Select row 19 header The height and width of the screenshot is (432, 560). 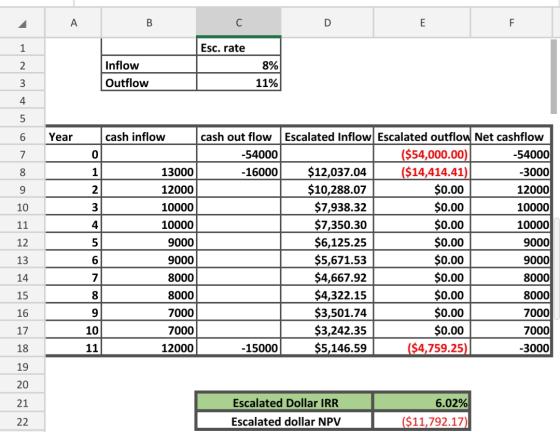coord(22,367)
